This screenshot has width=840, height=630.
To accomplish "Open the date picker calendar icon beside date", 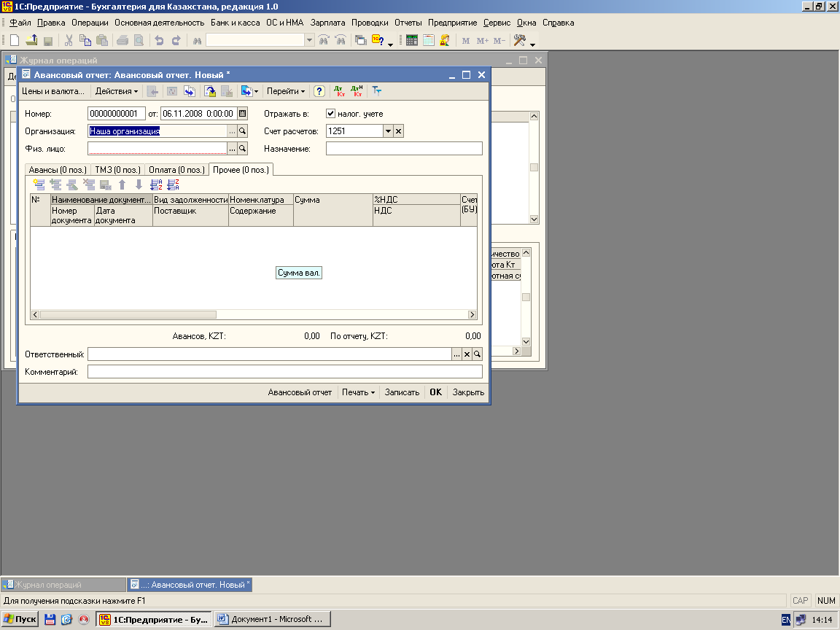I will [x=243, y=114].
